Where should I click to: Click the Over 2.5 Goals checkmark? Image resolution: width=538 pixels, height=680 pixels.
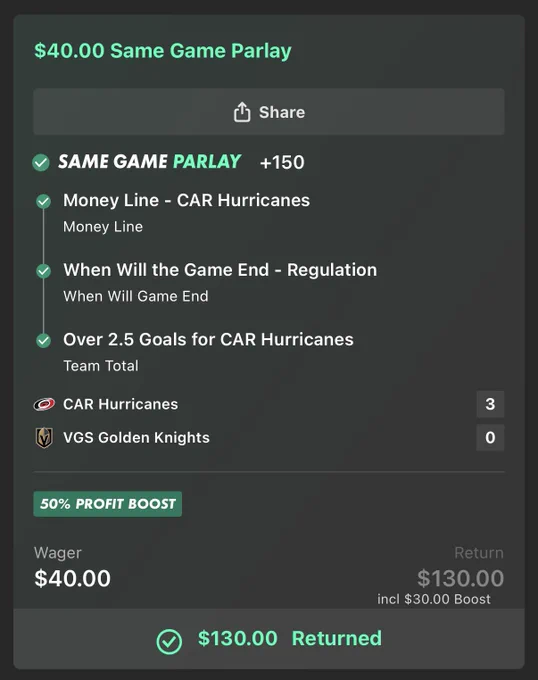(x=43, y=340)
